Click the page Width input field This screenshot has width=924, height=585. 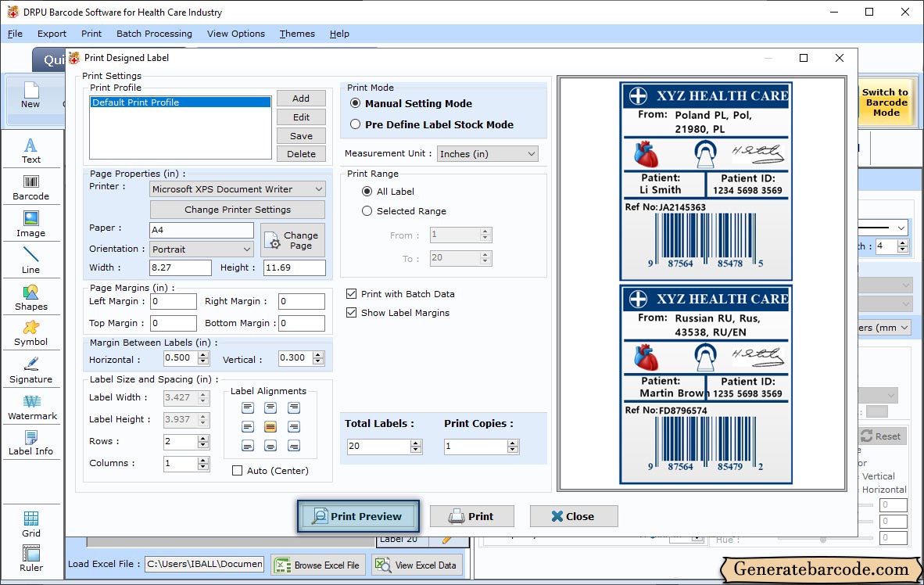(x=181, y=267)
